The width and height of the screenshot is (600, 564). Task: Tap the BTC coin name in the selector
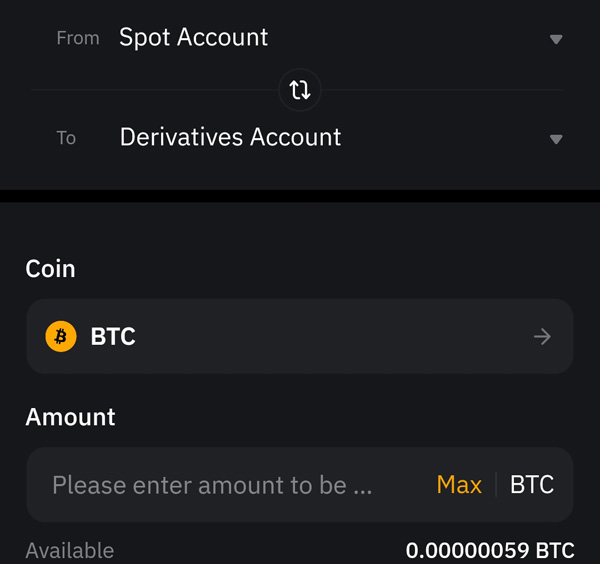(x=113, y=337)
